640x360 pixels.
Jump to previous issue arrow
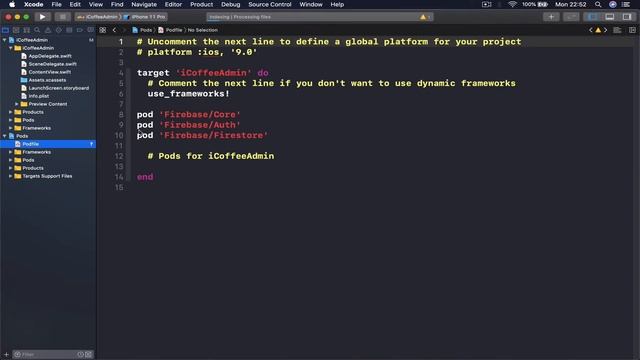tap(591, 30)
